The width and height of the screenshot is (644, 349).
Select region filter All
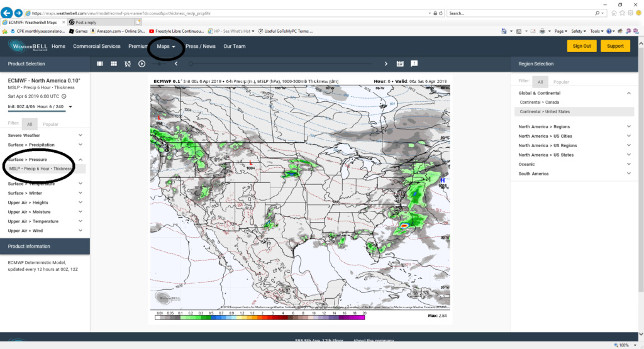tap(540, 82)
